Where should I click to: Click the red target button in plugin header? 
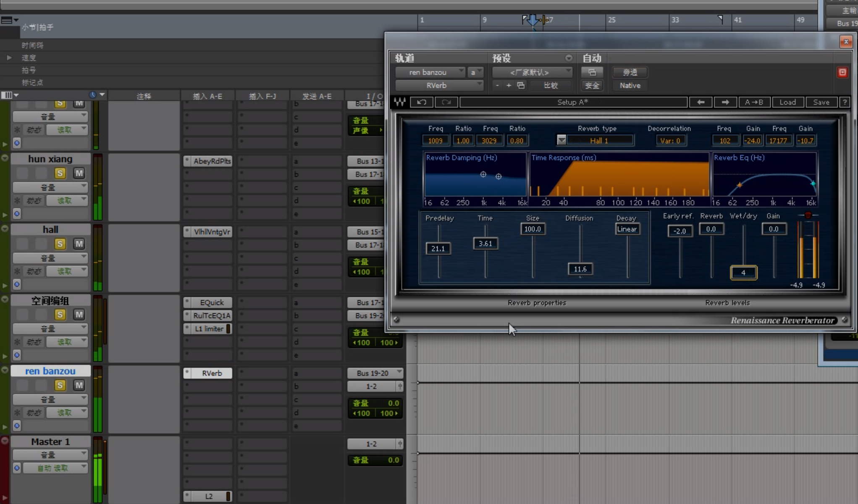(842, 72)
